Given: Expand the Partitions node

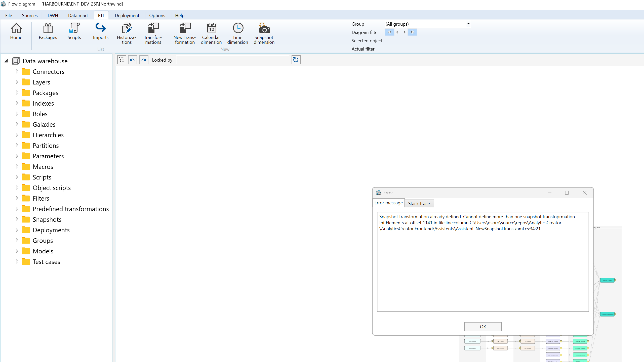Looking at the screenshot, I should point(17,145).
